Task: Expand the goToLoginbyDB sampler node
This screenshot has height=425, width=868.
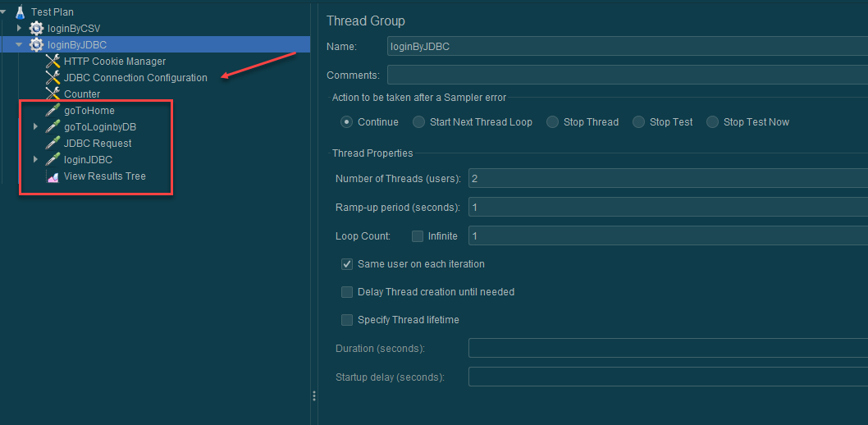Action: click(x=35, y=127)
